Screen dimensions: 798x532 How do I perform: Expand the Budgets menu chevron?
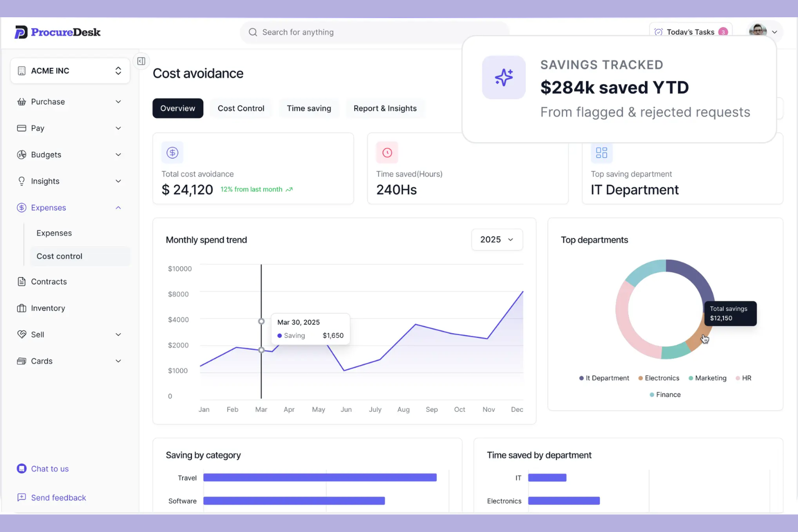(x=118, y=155)
